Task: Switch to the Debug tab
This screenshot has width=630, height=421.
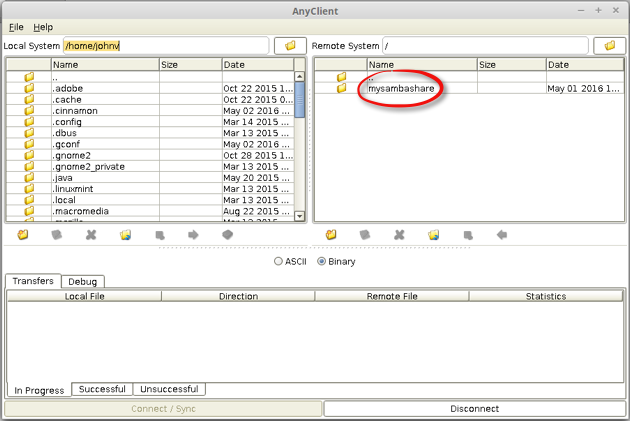Action: click(82, 282)
